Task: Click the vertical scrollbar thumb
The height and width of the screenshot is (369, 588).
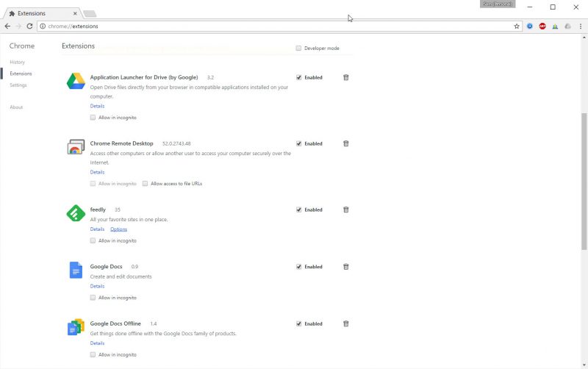Action: [x=584, y=181]
